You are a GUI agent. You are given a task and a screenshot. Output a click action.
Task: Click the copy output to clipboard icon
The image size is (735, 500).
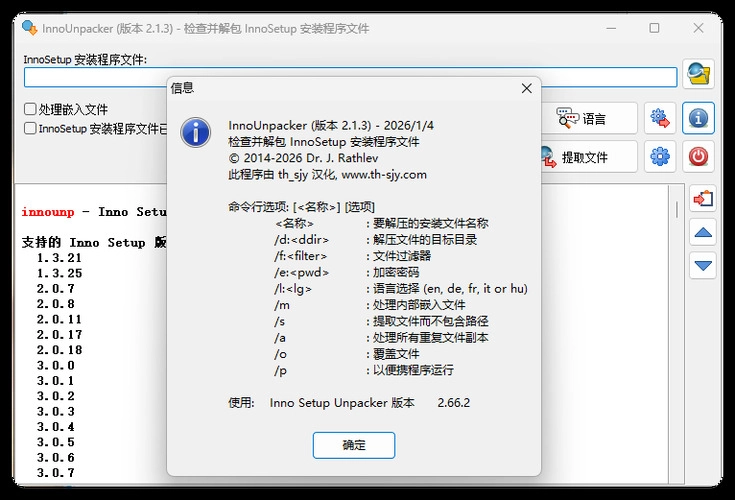[x=703, y=198]
